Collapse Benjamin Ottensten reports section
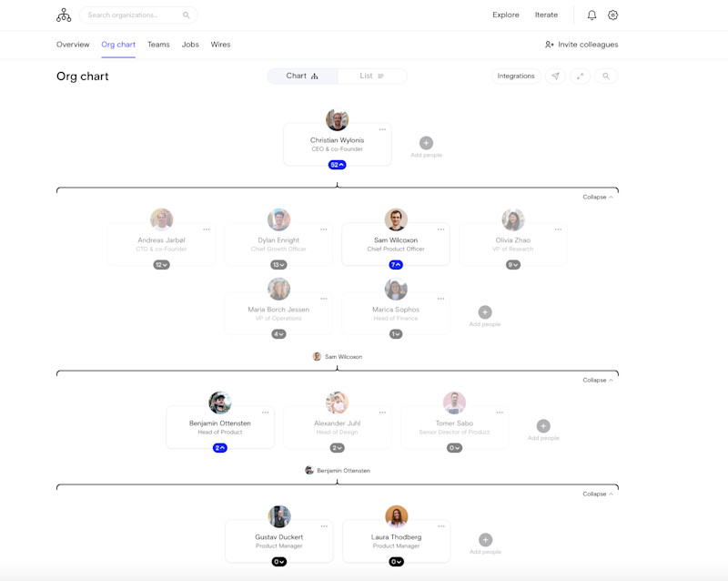This screenshot has width=728, height=581. click(x=598, y=494)
